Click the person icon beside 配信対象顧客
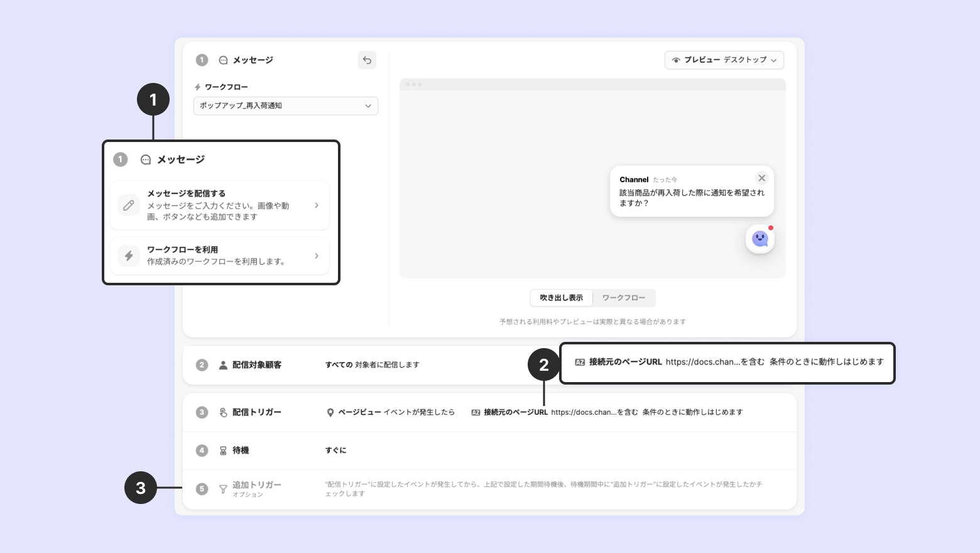The height and width of the screenshot is (553, 980). [x=223, y=365]
